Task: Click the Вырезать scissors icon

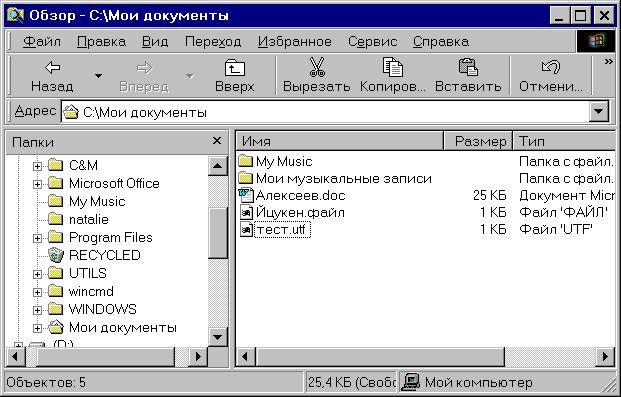Action: coord(317,67)
